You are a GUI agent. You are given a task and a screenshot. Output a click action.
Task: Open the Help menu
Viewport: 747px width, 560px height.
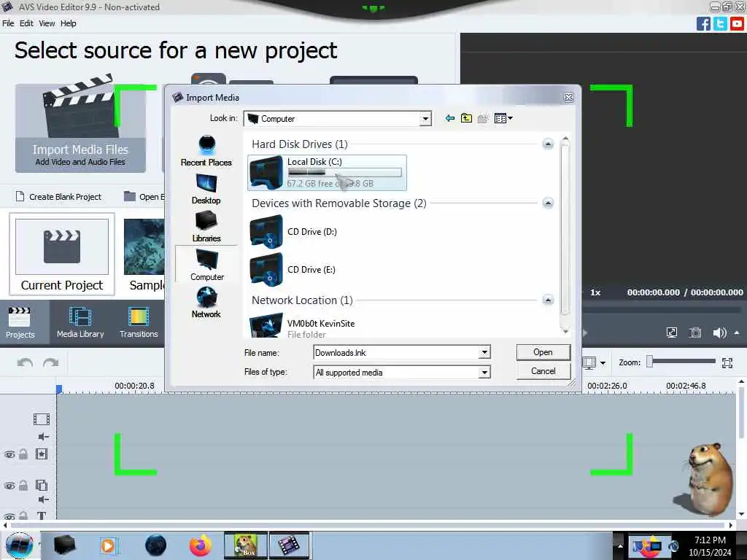(68, 23)
